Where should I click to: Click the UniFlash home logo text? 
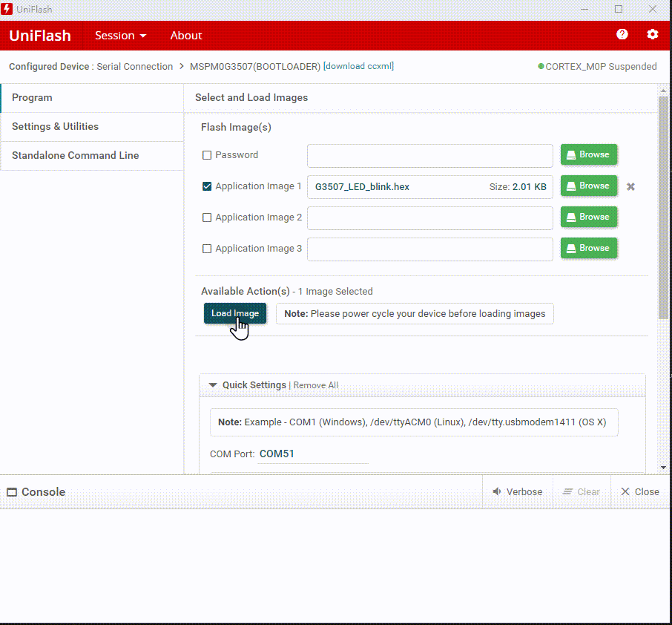[40, 36]
